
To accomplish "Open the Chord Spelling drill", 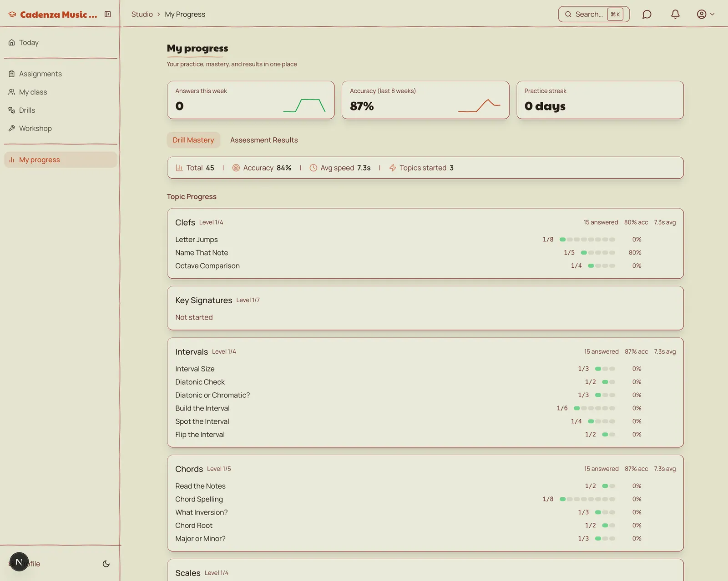I will pyautogui.click(x=199, y=499).
